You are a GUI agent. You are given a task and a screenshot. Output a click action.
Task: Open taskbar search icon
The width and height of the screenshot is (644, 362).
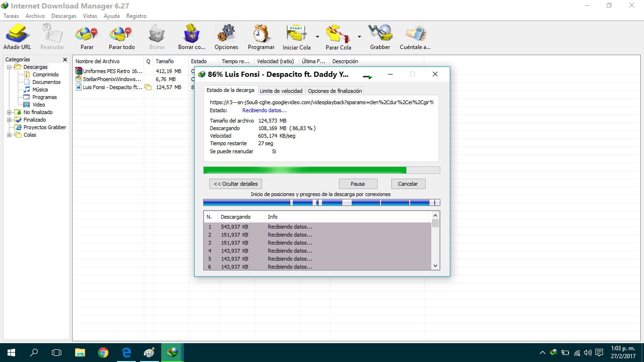(x=34, y=353)
